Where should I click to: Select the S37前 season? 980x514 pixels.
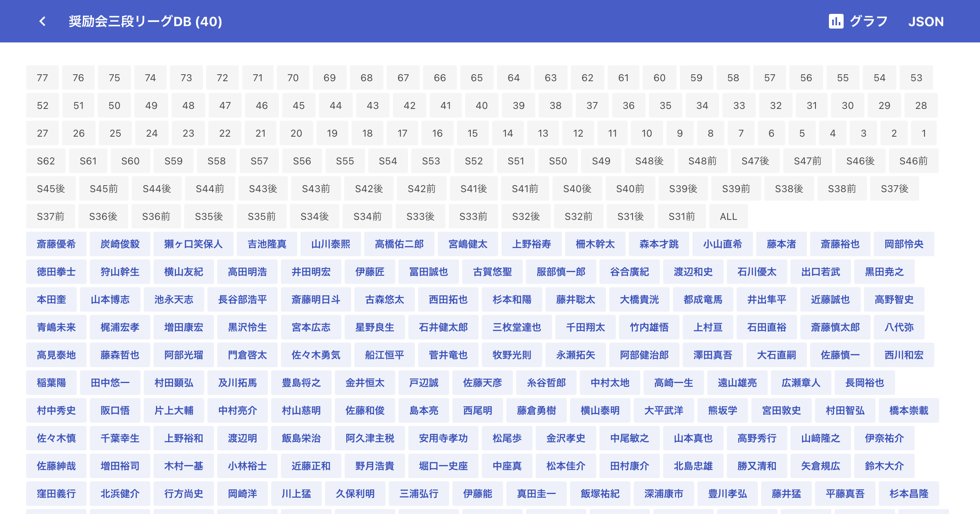tap(51, 216)
